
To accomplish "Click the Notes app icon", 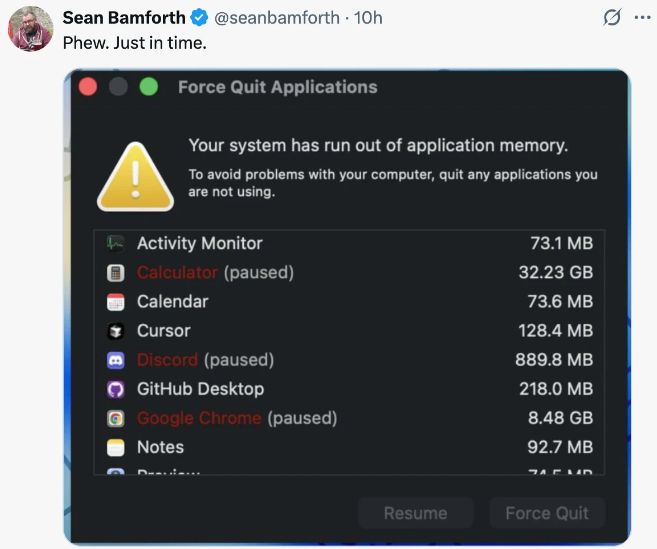I will coord(116,447).
